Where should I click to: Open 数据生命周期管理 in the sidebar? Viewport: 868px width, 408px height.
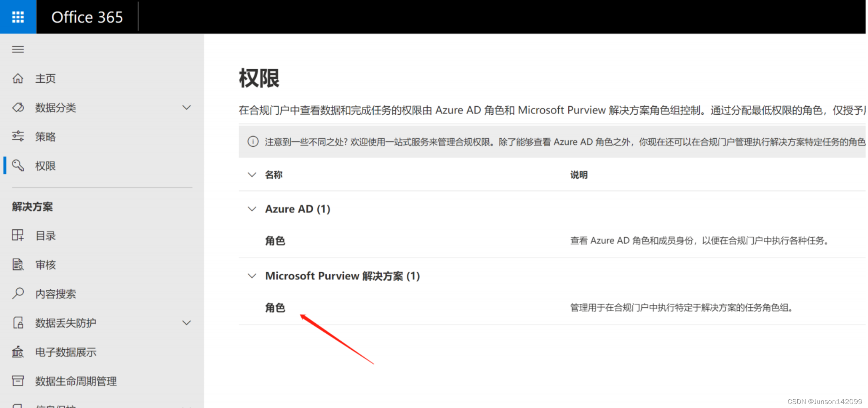(x=76, y=381)
